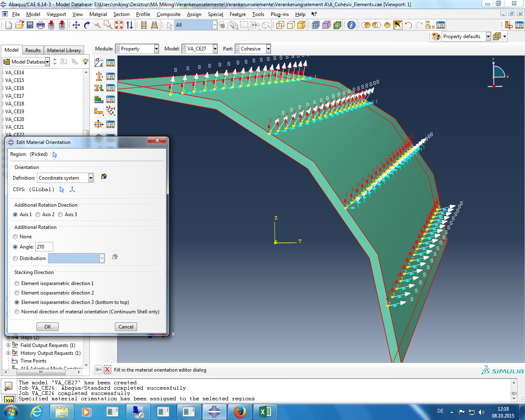Open the Definition Coordinate system dropdown

(x=91, y=178)
